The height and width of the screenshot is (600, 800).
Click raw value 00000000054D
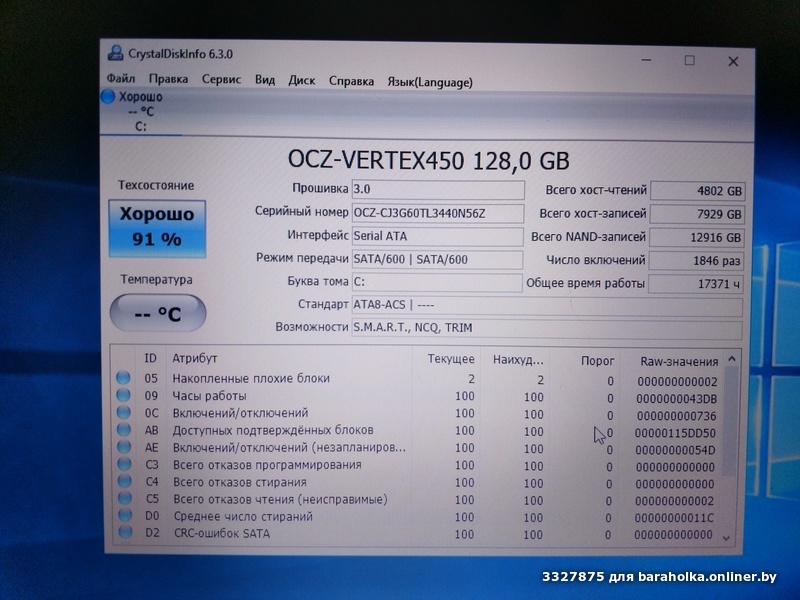tap(675, 451)
